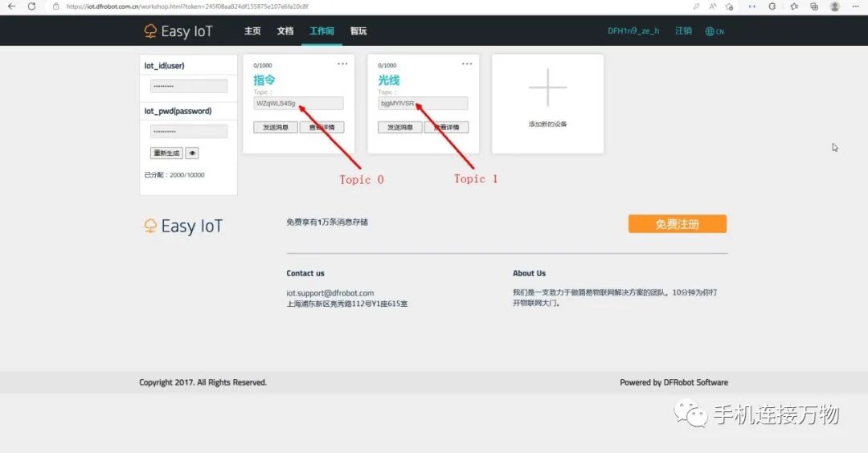Click the footer Easy IoT logo
Viewport: 868px width, 453px height.
click(x=183, y=226)
